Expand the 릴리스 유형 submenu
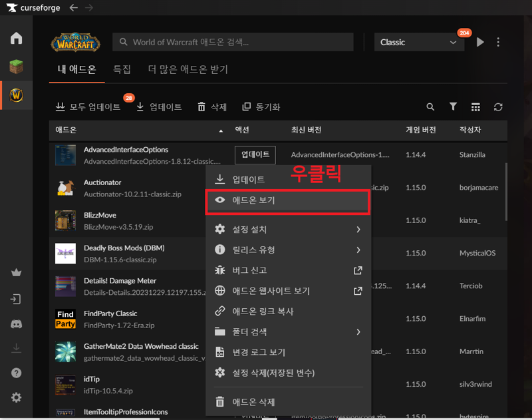 pyautogui.click(x=289, y=250)
